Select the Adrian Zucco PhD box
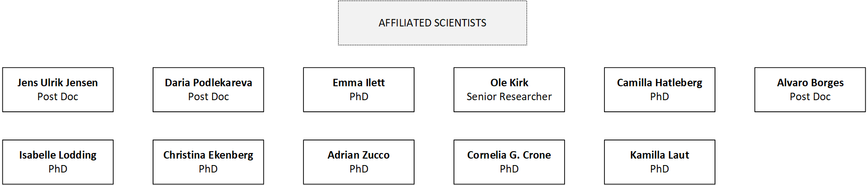 (x=359, y=162)
